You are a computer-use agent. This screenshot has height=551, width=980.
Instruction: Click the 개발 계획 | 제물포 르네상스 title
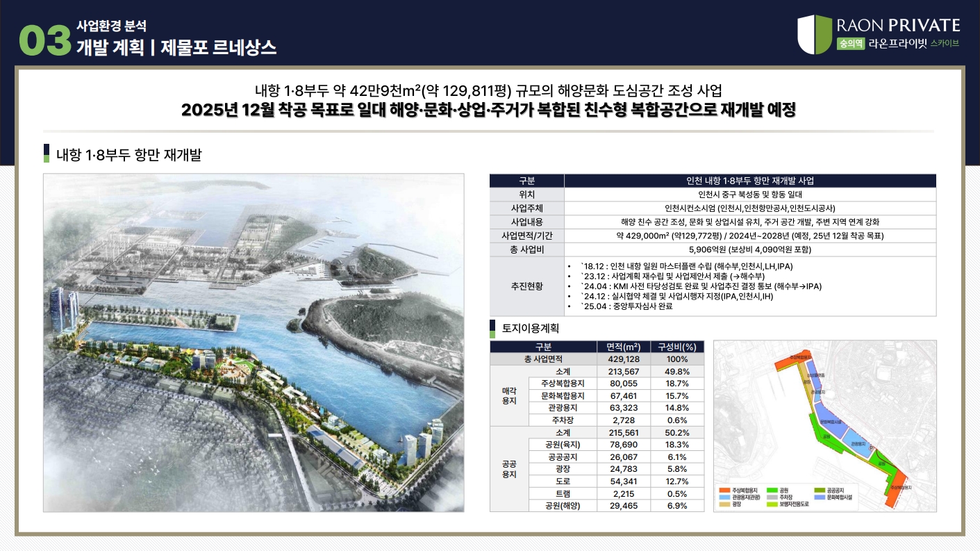coord(176,47)
